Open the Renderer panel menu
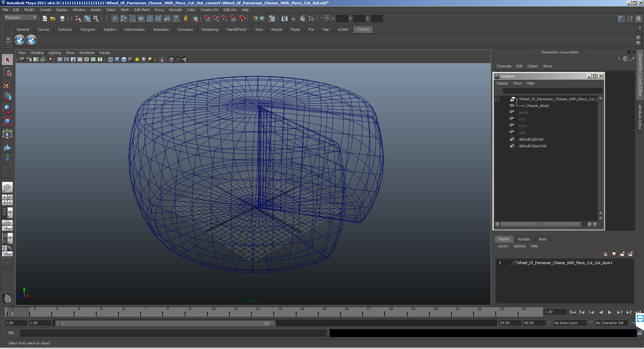This screenshot has height=349, width=644. pyautogui.click(x=87, y=53)
